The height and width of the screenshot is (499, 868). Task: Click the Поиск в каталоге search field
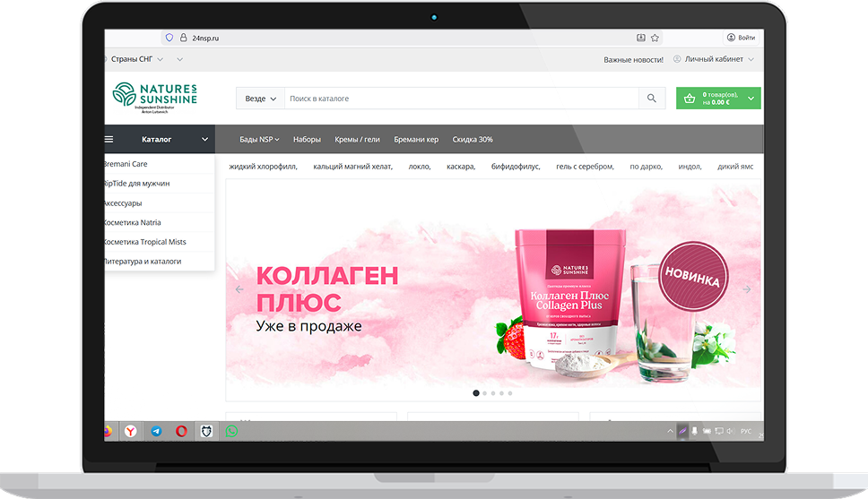coord(462,99)
